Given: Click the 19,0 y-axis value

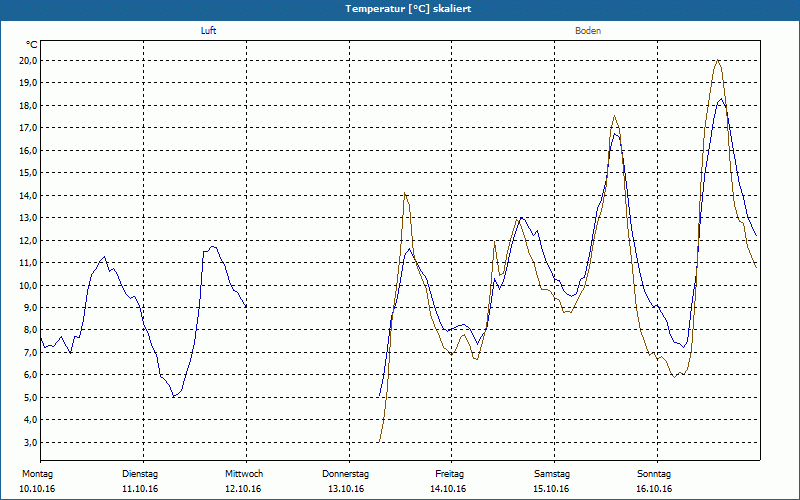Looking at the screenshot, I should [28, 83].
